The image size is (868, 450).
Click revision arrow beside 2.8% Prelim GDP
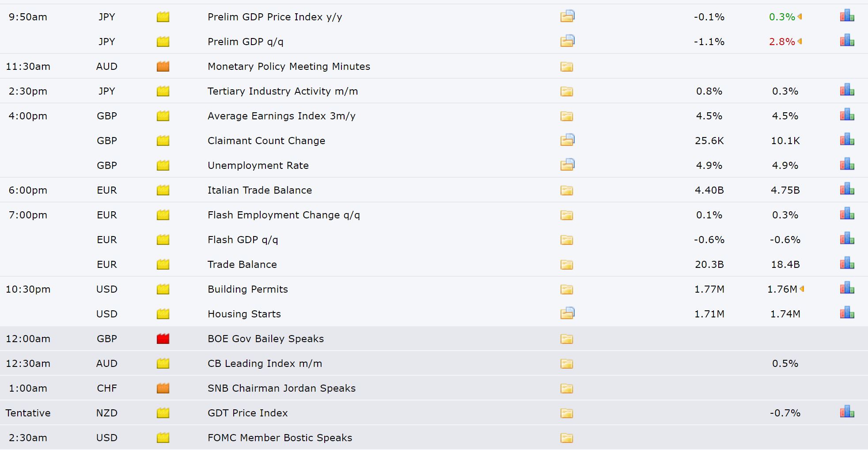pyautogui.click(x=800, y=42)
